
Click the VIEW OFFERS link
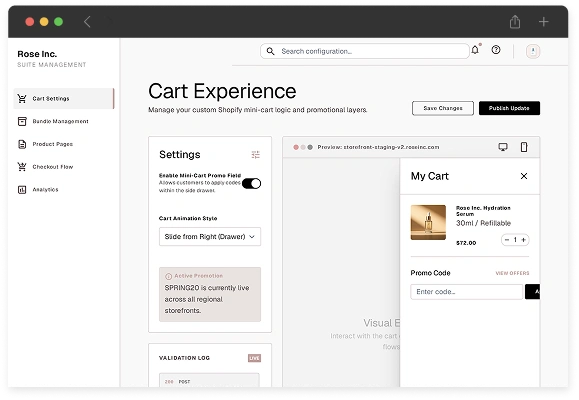(x=512, y=273)
